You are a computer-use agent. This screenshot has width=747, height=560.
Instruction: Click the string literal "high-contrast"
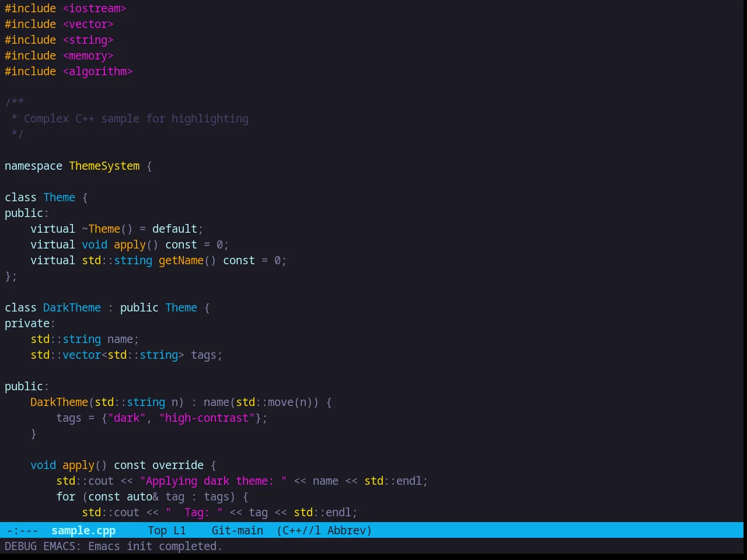coord(207,418)
